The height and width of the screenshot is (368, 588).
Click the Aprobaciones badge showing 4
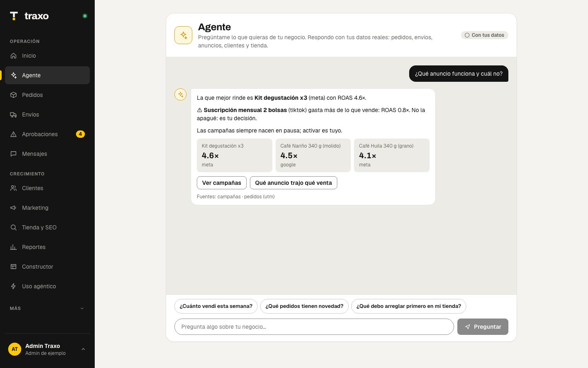pos(80,134)
